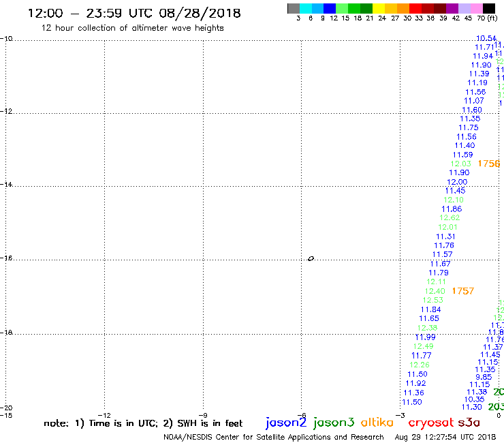Select the 9.85 wave height reading
The width and height of the screenshot is (504, 443).
pyautogui.click(x=484, y=377)
